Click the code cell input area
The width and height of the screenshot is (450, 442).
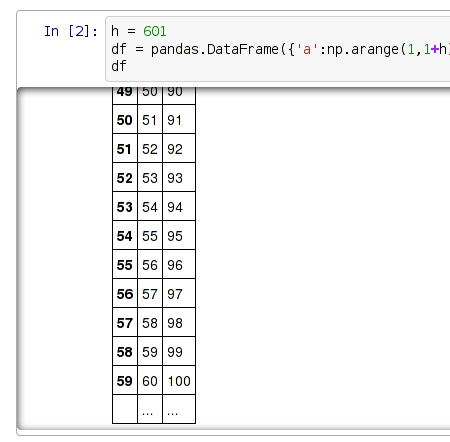click(278, 49)
